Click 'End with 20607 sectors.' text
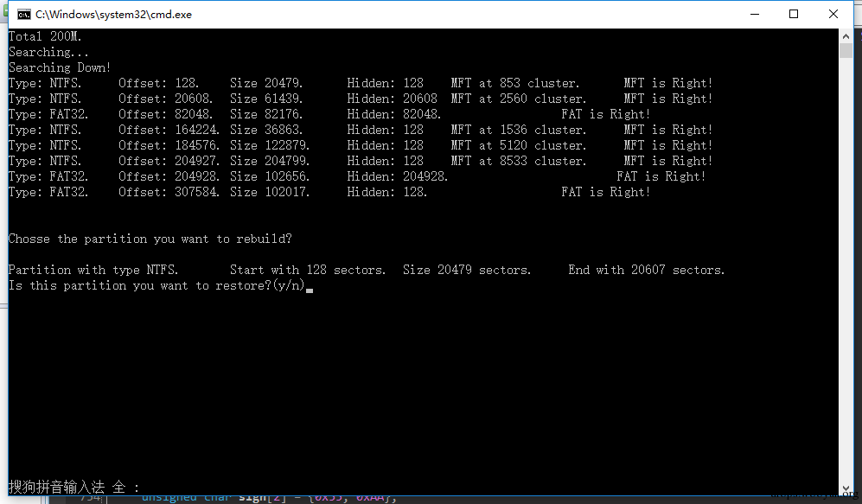Image resolution: width=862 pixels, height=504 pixels. coord(647,270)
